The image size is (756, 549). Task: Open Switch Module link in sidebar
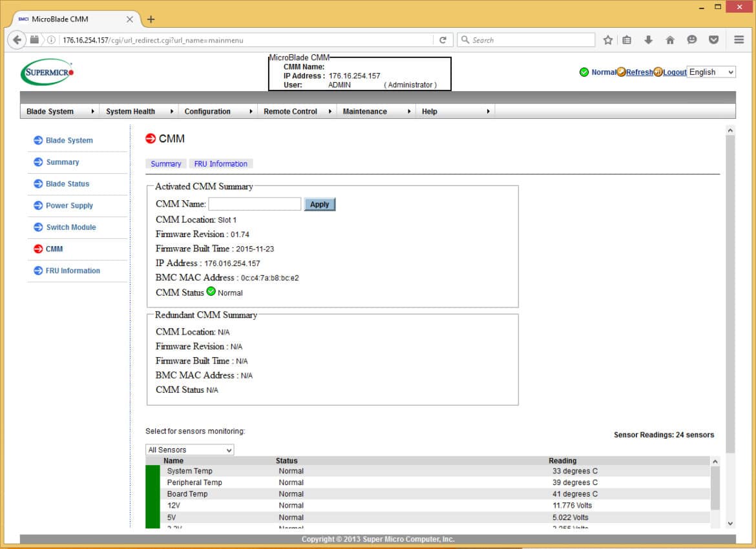pyautogui.click(x=71, y=227)
